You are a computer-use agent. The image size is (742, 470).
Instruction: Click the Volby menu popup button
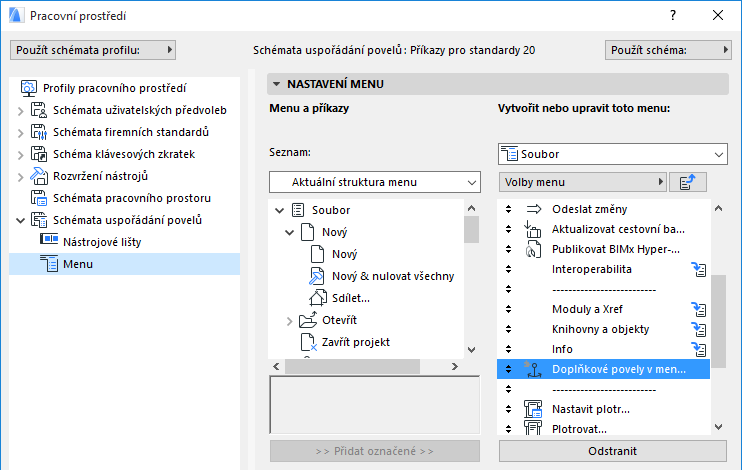(581, 182)
